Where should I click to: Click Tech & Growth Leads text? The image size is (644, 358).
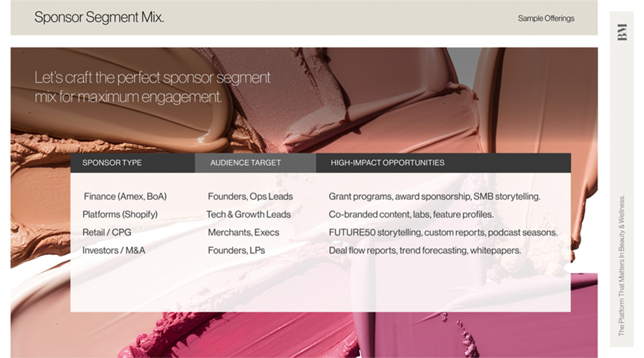249,214
